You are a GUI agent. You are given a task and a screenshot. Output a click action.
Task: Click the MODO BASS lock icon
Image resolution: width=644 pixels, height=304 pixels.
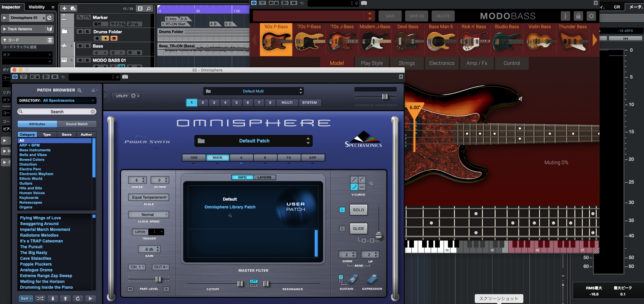[578, 16]
